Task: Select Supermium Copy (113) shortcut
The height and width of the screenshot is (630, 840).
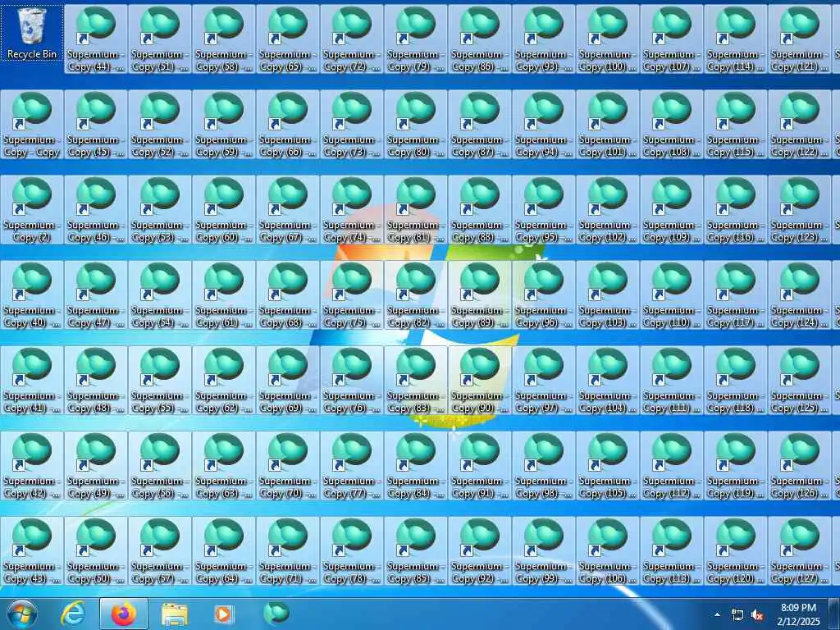Action: [x=672, y=550]
